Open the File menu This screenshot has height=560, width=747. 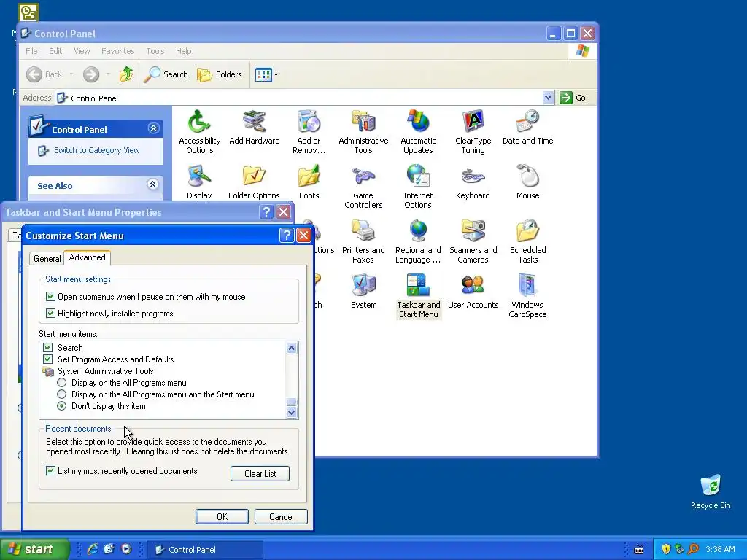click(31, 51)
